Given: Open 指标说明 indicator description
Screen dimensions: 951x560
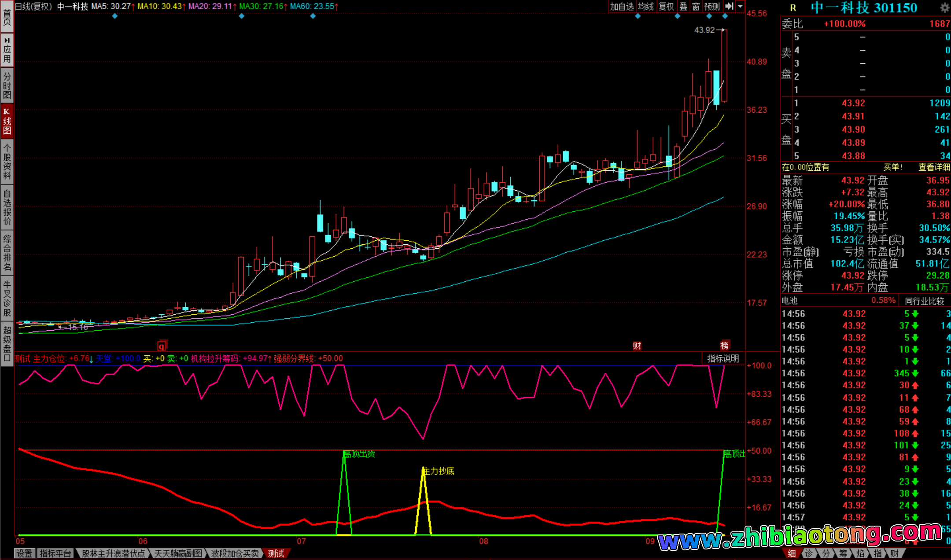Looking at the screenshot, I should [723, 358].
